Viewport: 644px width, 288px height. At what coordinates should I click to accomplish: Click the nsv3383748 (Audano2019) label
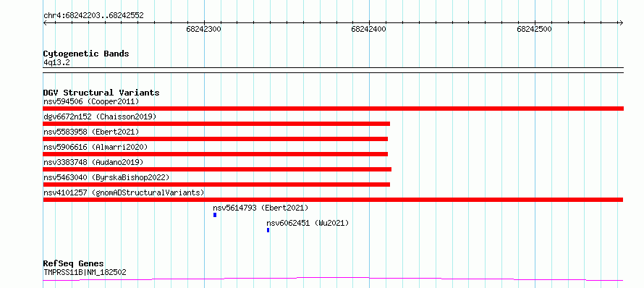click(93, 162)
